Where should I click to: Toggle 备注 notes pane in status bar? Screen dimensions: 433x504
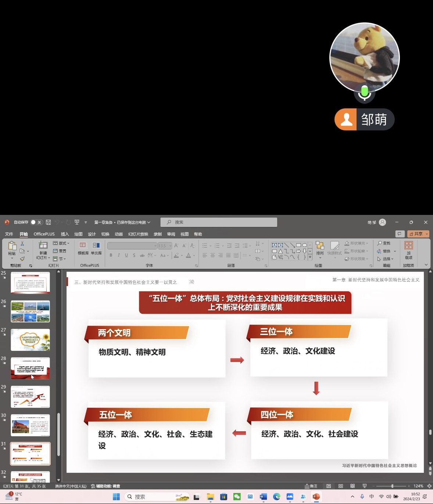coord(311,486)
